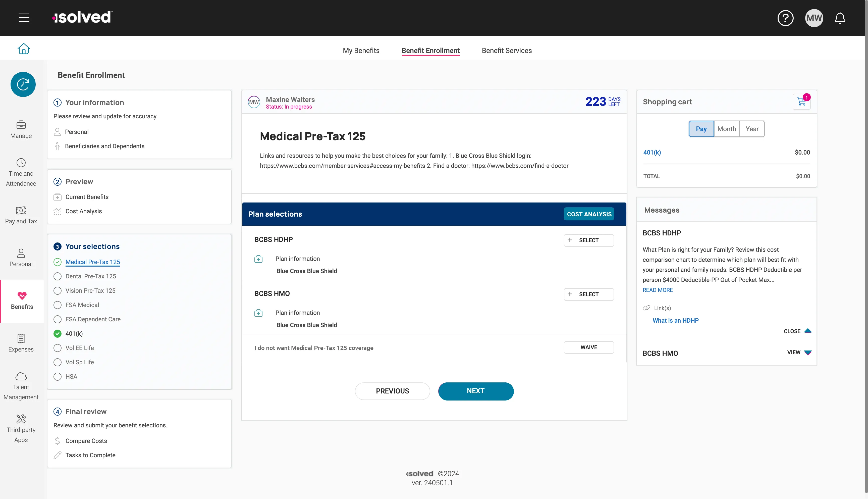Open the Benefit Enrollment tab

(430, 51)
